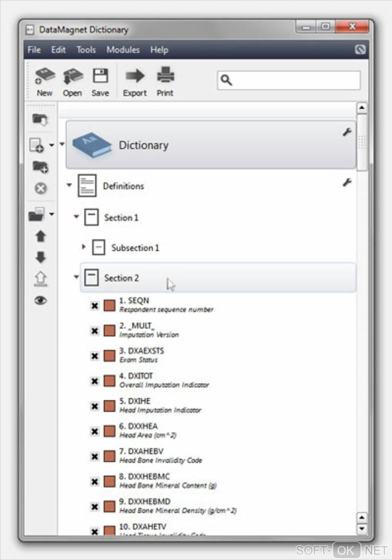Screen dimensions: 392x560
Task: Click the add folder icon in sidebar
Action: point(40,167)
